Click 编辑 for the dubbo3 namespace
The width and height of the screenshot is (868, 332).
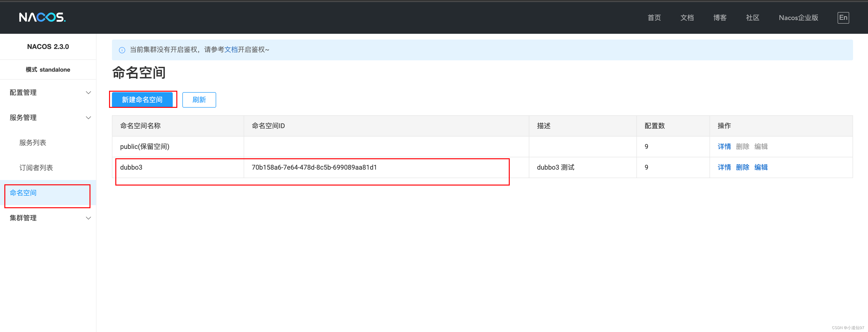click(761, 167)
